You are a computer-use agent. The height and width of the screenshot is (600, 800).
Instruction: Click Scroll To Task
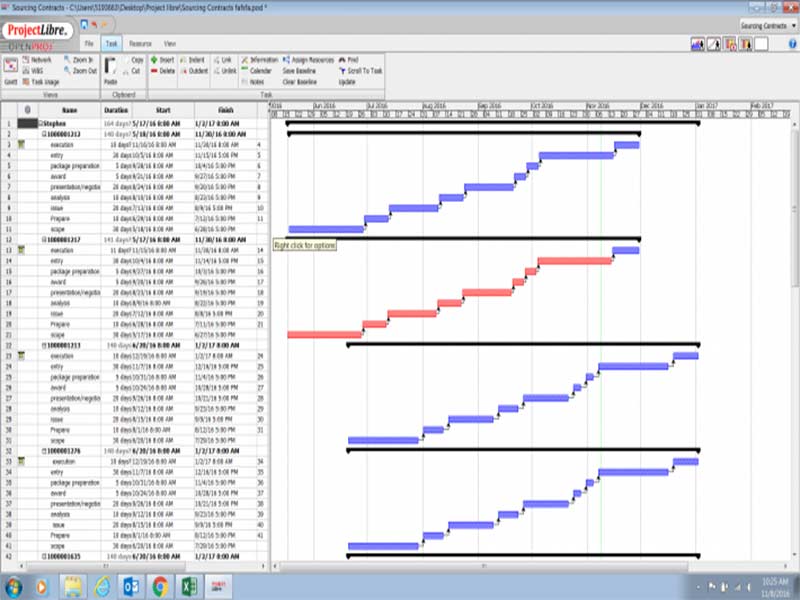361,71
